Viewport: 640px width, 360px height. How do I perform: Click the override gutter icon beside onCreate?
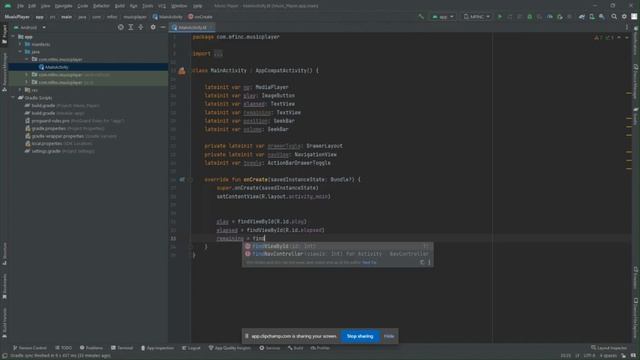click(x=182, y=180)
